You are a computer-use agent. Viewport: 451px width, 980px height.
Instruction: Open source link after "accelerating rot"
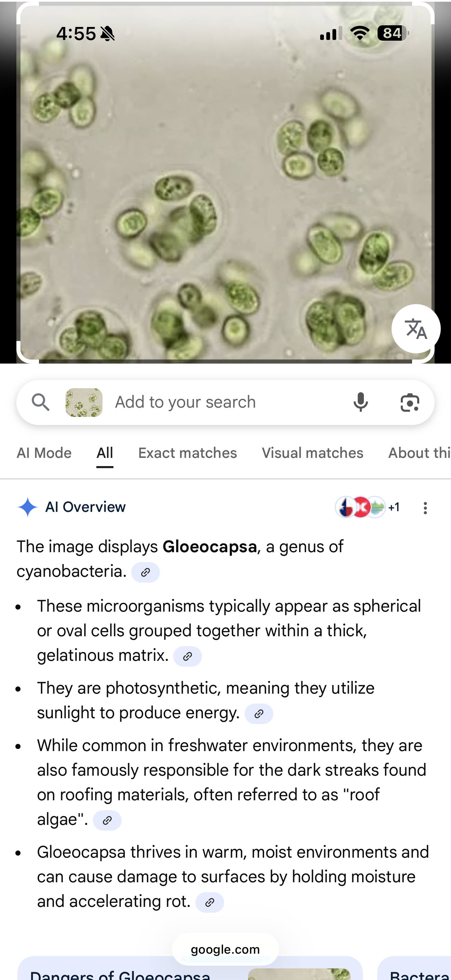tap(209, 902)
